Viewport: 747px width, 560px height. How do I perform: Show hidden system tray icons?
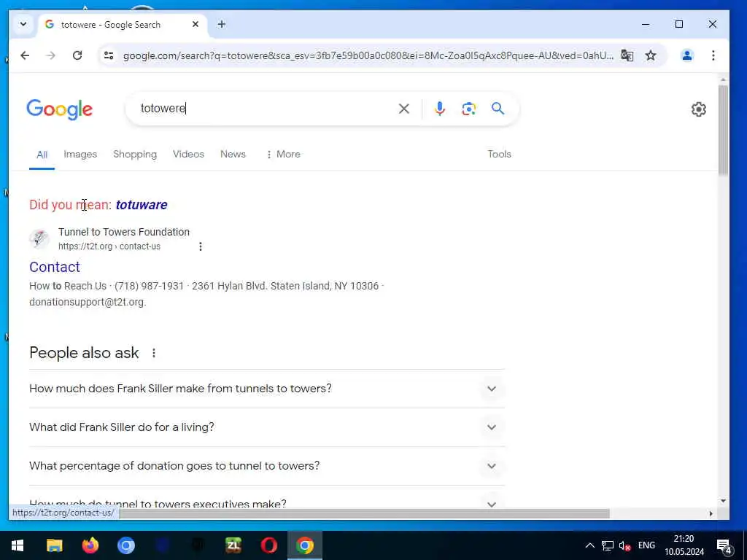[x=589, y=545]
